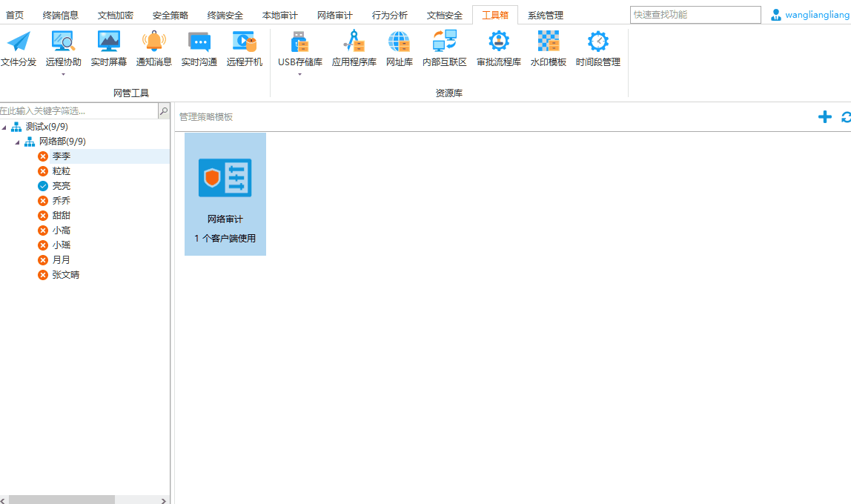Select user 粒粒 in the tree

coord(62,171)
